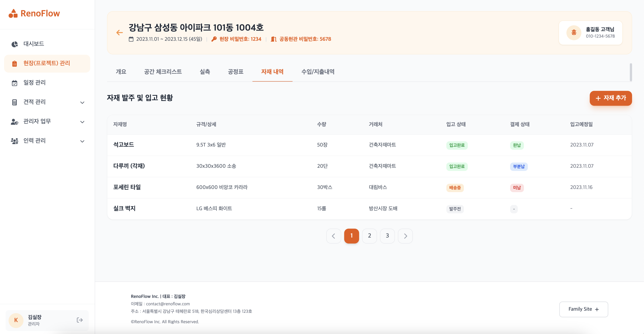Open the Family Site dropdown

click(584, 309)
